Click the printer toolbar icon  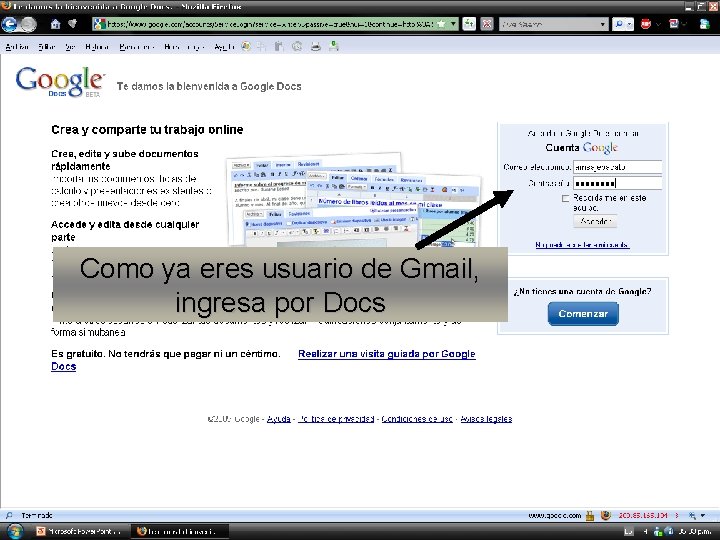pyautogui.click(x=315, y=46)
